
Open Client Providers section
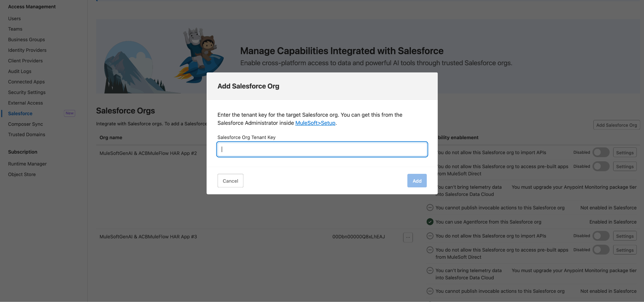[x=25, y=61]
